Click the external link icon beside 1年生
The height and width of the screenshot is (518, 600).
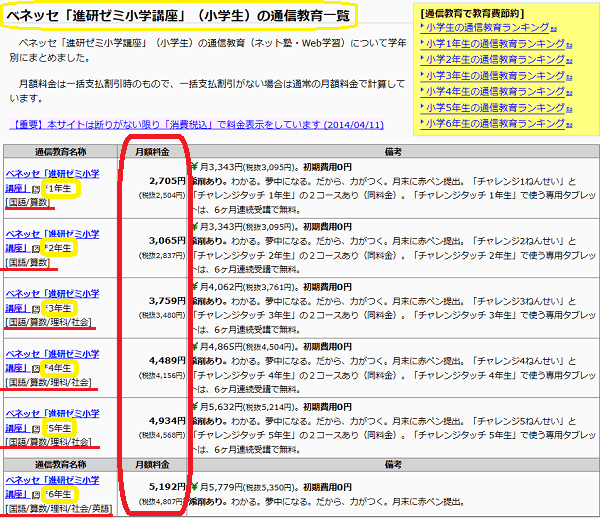pyautogui.click(x=36, y=189)
